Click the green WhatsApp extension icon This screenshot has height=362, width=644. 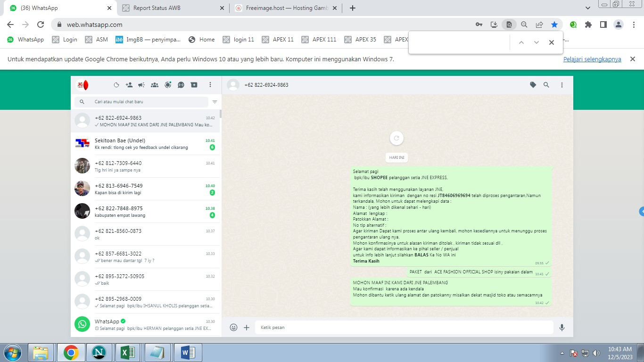[573, 25]
